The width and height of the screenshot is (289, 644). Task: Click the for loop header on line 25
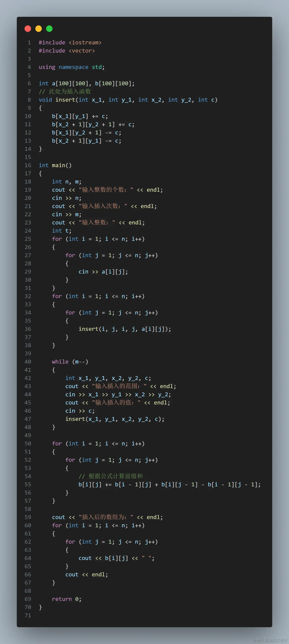98,239
